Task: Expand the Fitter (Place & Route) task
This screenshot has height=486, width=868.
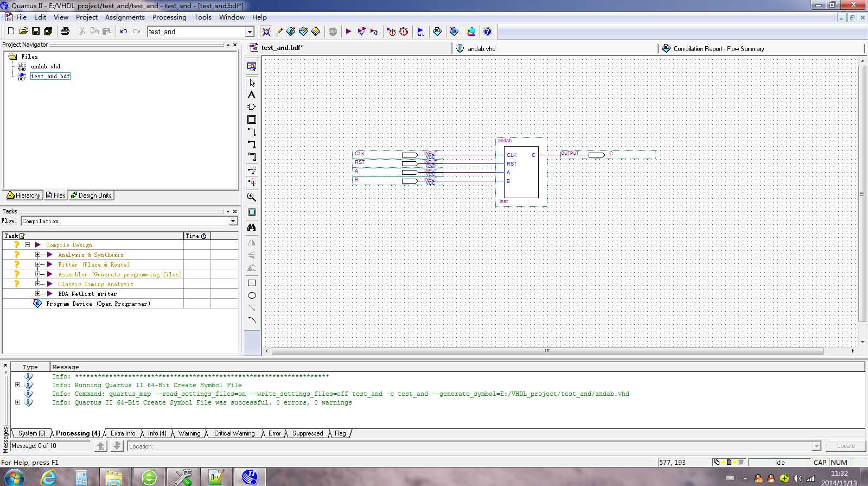Action: (37, 264)
